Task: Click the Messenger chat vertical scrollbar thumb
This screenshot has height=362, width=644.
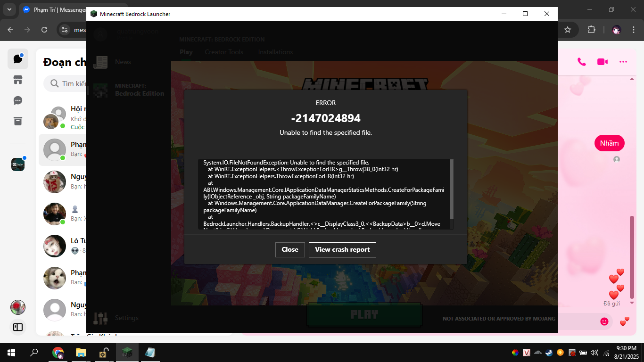Action: pyautogui.click(x=632, y=257)
